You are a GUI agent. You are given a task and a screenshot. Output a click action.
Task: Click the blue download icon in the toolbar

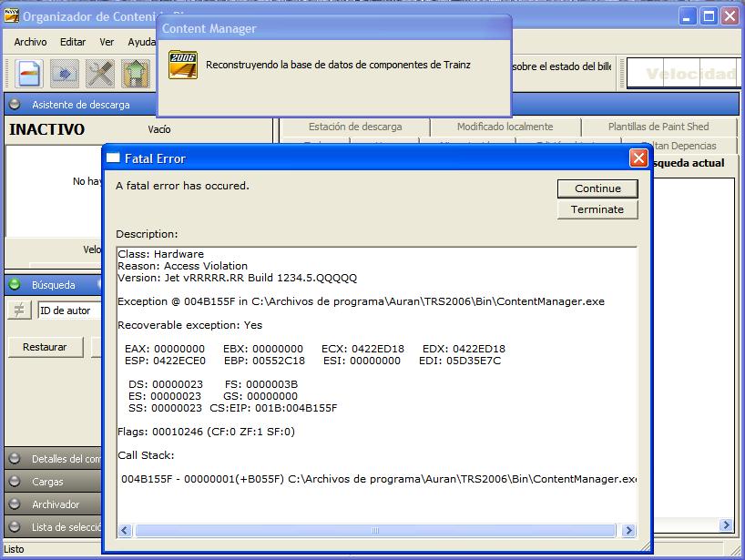(62, 73)
